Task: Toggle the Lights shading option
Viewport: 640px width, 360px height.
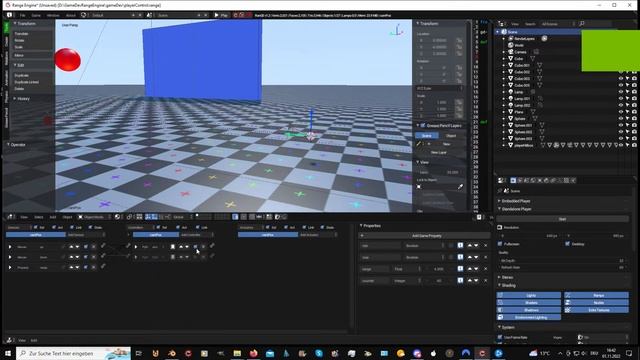Action: (x=529, y=295)
